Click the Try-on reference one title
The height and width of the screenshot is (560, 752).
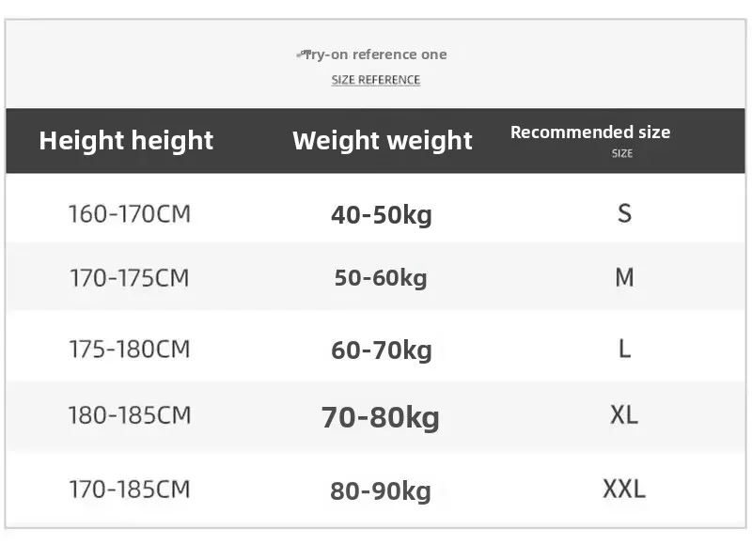tap(376, 54)
